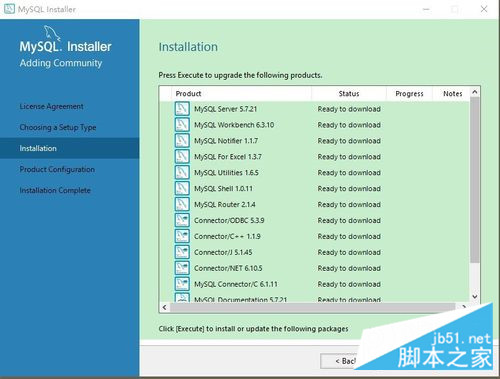This screenshot has width=500, height=379.
Task: Click the MySQL For Excel 1.3.7 icon
Action: pyautogui.click(x=182, y=157)
